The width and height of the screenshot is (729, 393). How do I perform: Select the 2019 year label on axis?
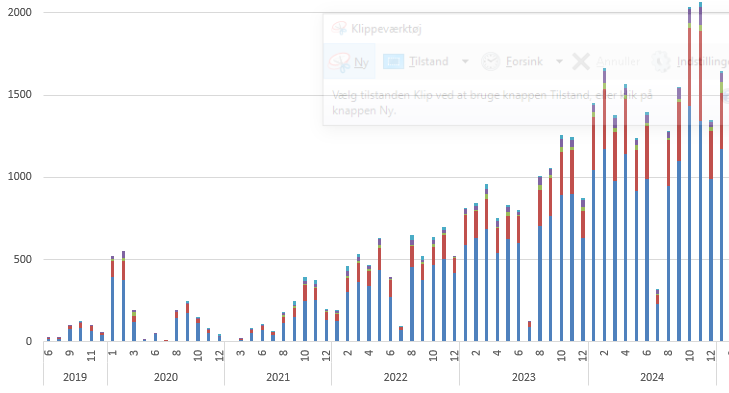(75, 377)
